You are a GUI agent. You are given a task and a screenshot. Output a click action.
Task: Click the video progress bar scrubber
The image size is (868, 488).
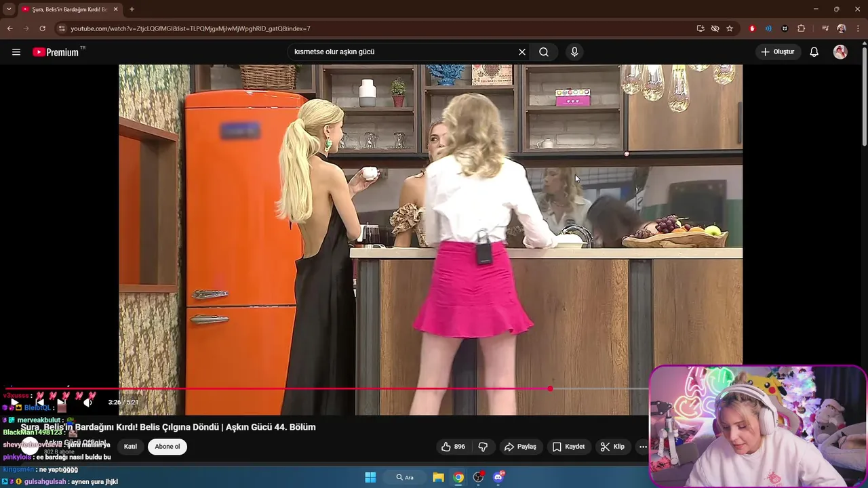(550, 388)
